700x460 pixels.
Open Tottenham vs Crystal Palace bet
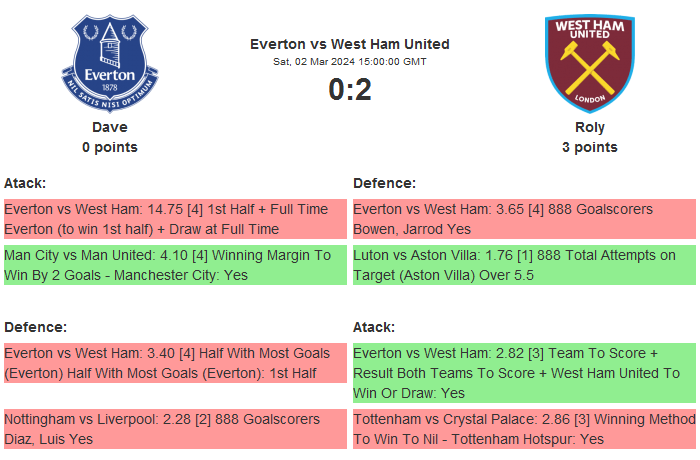tap(524, 429)
